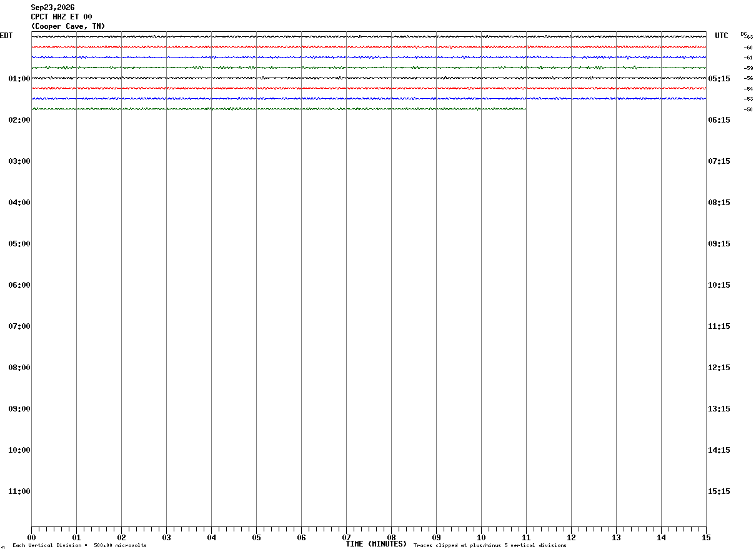Screen dimensions: 756x554
Task: Click the Sep23,2026 date header
Action: (x=52, y=8)
